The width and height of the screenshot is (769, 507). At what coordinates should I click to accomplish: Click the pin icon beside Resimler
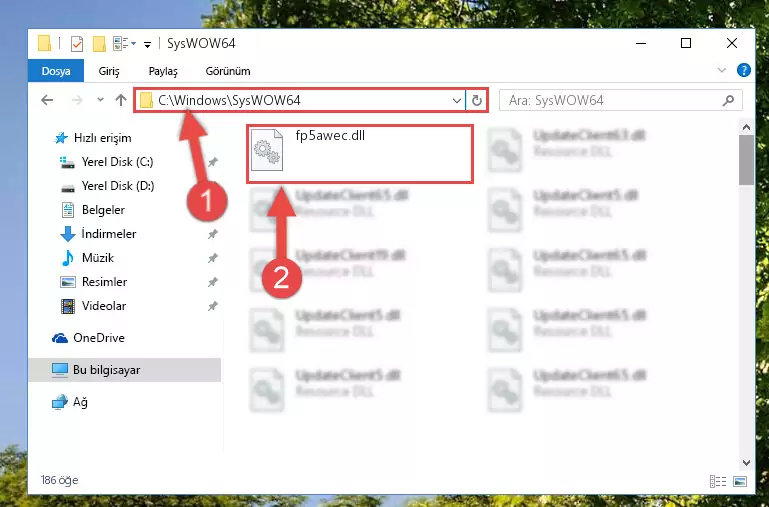tap(212, 282)
